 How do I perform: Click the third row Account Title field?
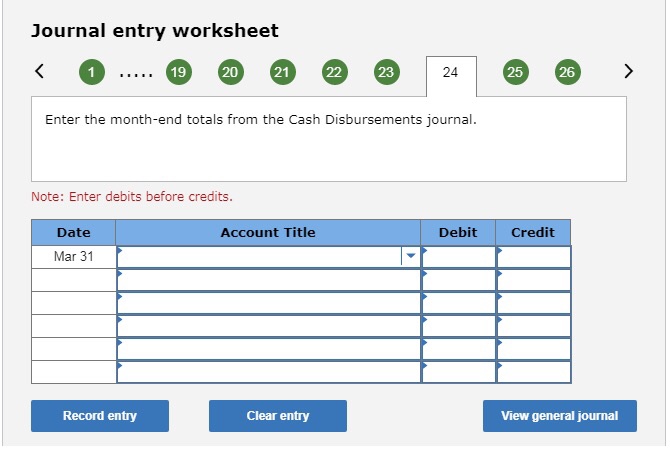tap(269, 303)
